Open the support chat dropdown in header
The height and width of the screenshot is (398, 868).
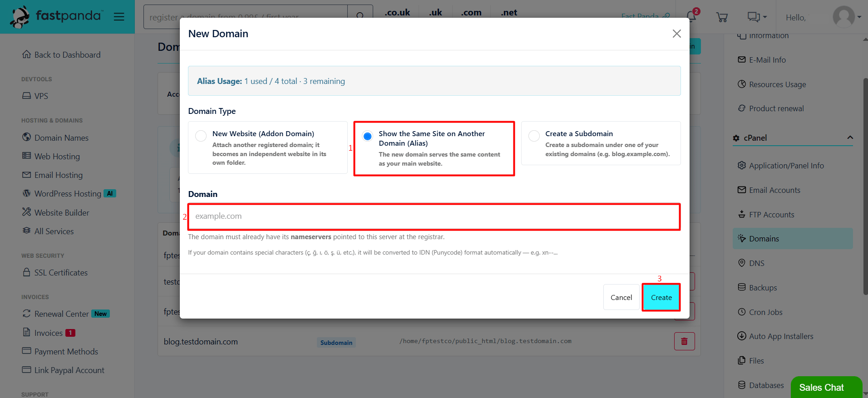click(x=757, y=17)
